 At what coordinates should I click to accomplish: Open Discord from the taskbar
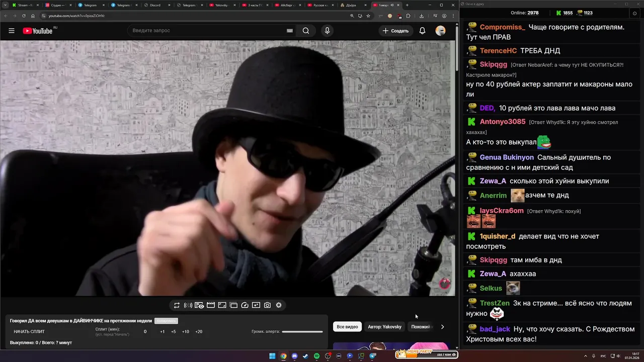(294, 356)
